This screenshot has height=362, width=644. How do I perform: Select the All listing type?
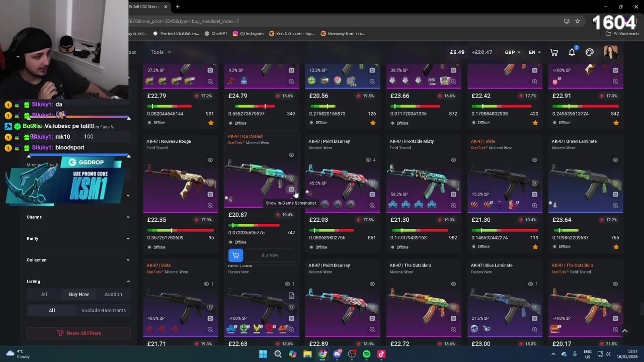(x=44, y=294)
